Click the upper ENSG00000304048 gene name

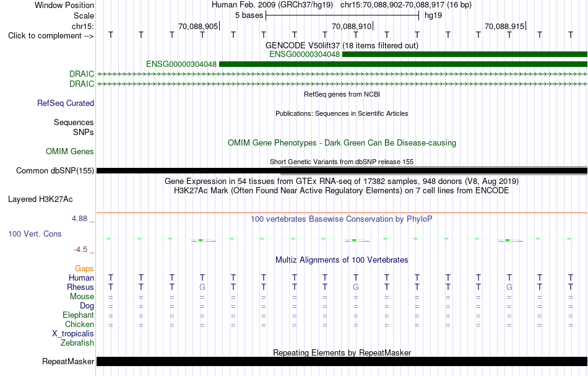pyautogui.click(x=305, y=55)
